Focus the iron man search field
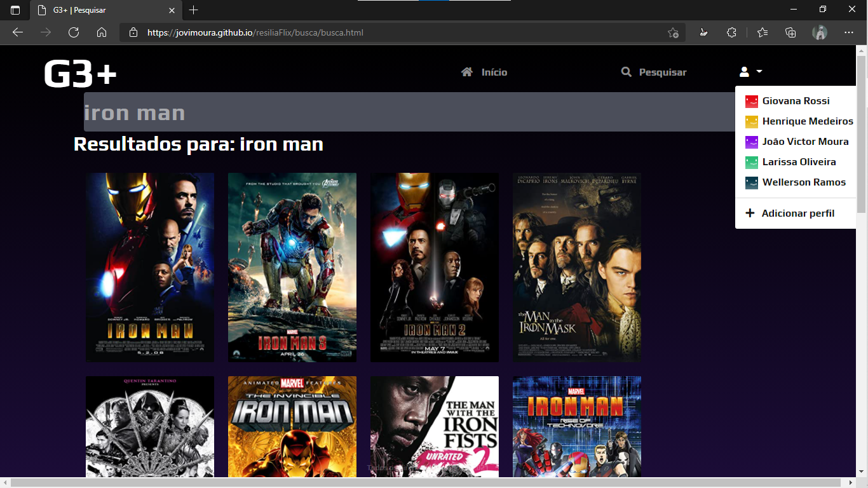 409,112
